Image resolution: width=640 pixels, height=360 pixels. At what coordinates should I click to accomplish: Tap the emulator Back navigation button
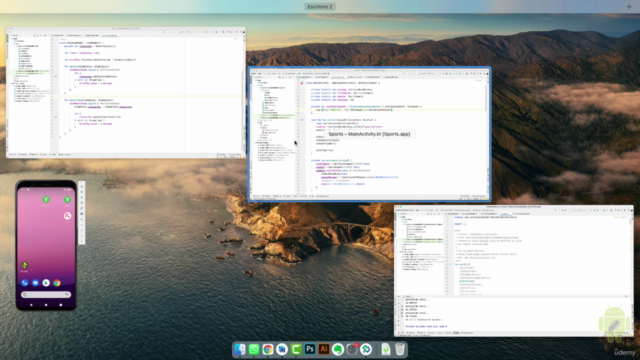[x=31, y=304]
